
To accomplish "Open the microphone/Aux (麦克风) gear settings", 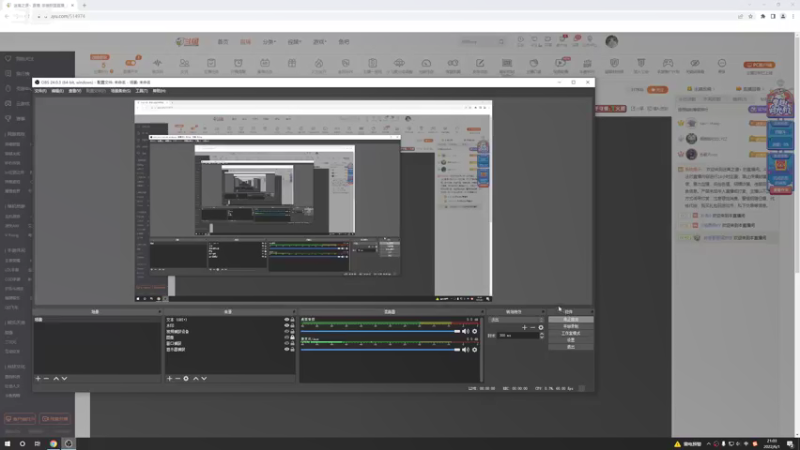I will click(474, 350).
